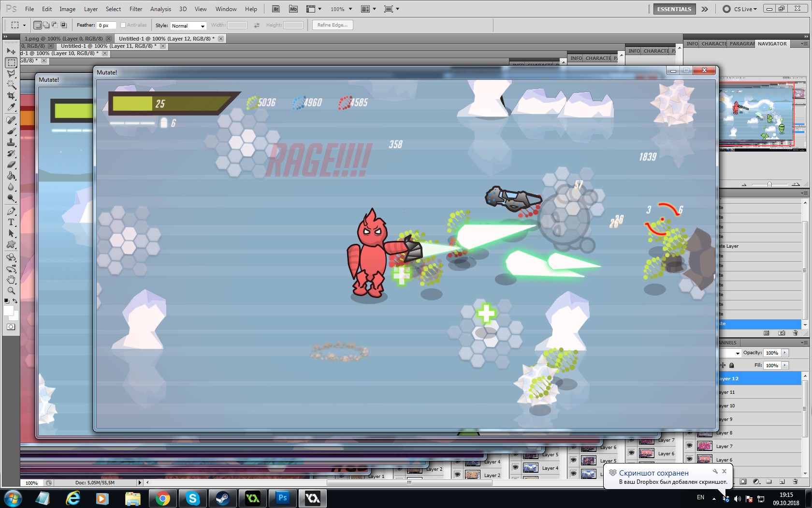Toggle visibility of Layer 6 in Layers panel

coord(689,460)
